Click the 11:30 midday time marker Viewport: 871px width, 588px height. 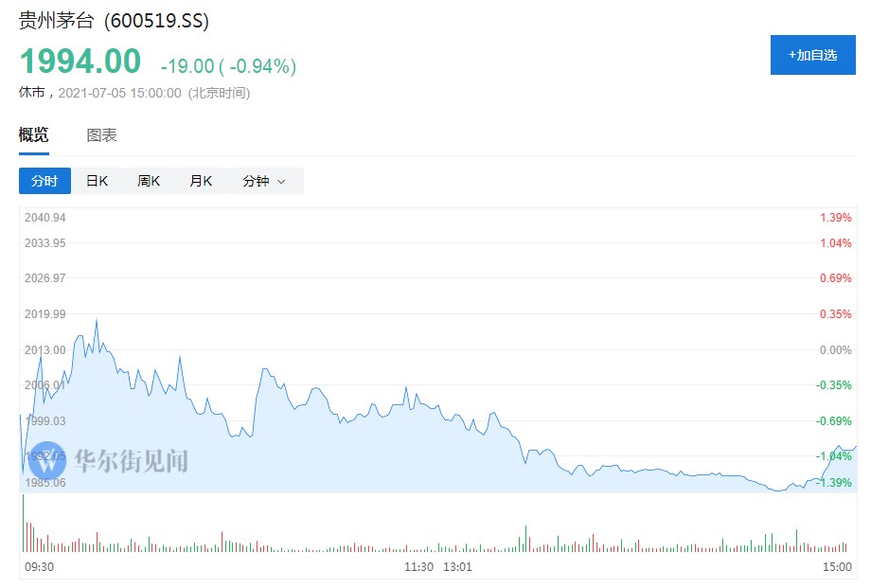(x=418, y=567)
